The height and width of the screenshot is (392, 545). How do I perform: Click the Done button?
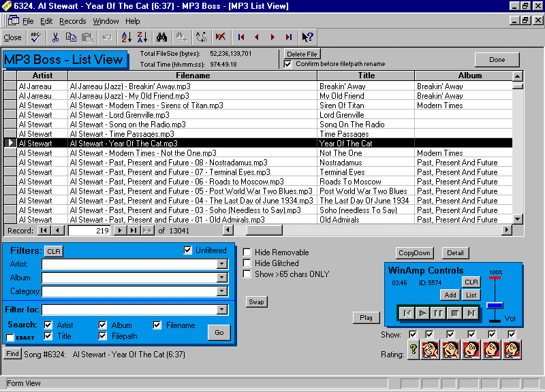(497, 59)
